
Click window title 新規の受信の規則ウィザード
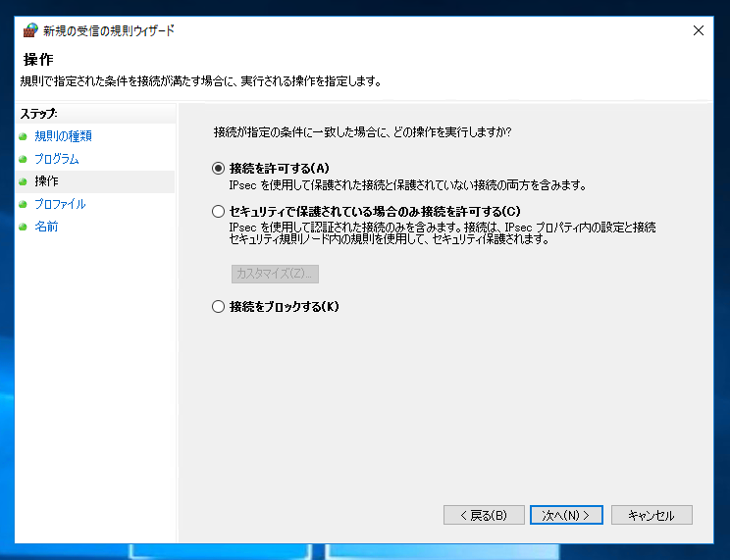(x=109, y=30)
